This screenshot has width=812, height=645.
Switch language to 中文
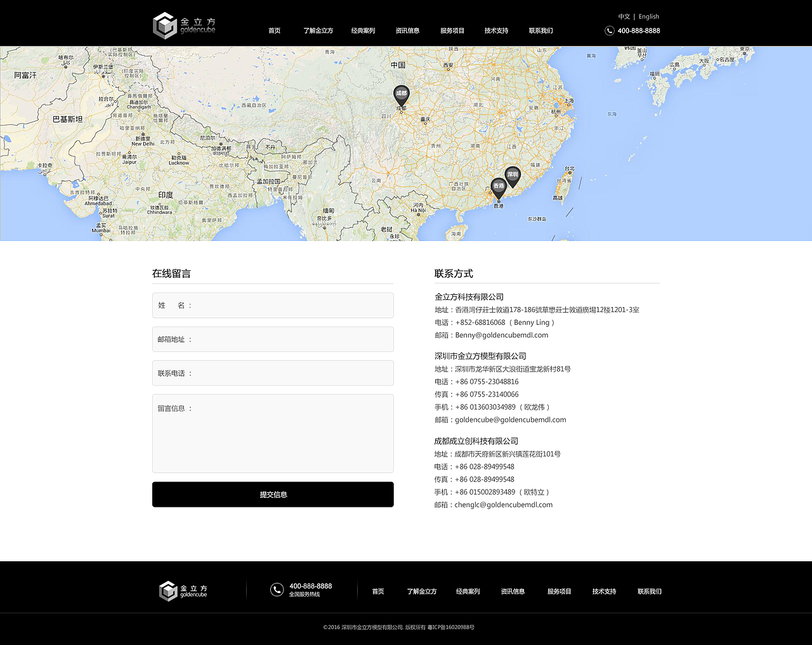pos(624,16)
